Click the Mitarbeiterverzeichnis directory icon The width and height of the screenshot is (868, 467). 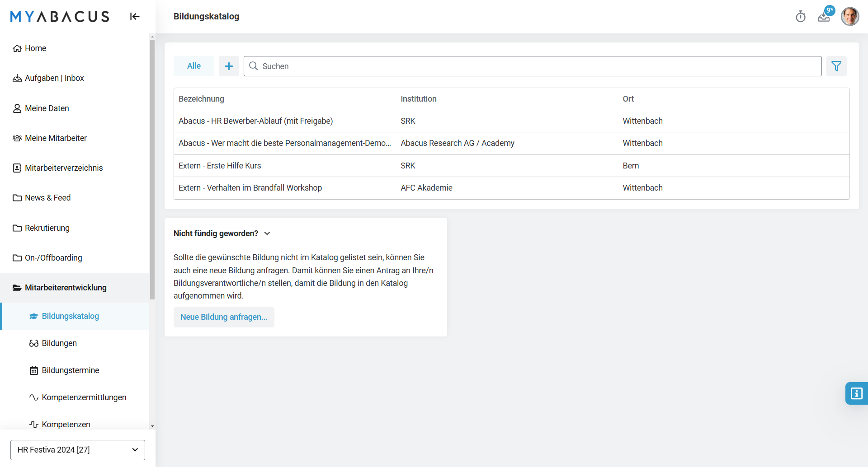pos(17,168)
